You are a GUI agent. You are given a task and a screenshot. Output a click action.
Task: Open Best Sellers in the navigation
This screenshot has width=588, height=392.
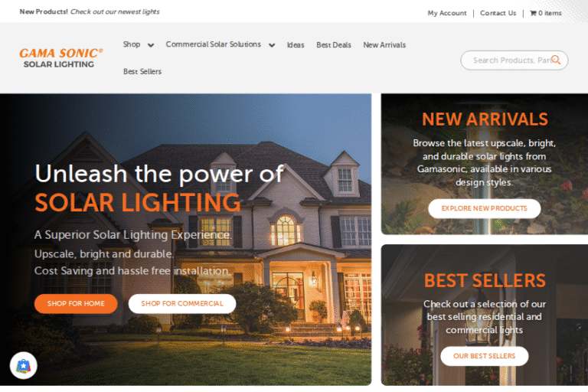click(142, 71)
